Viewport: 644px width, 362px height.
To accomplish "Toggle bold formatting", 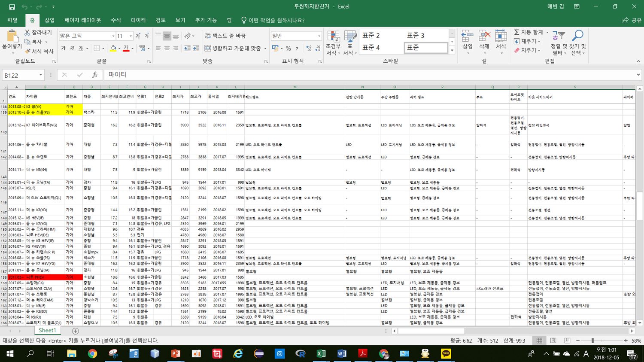I will click(63, 49).
